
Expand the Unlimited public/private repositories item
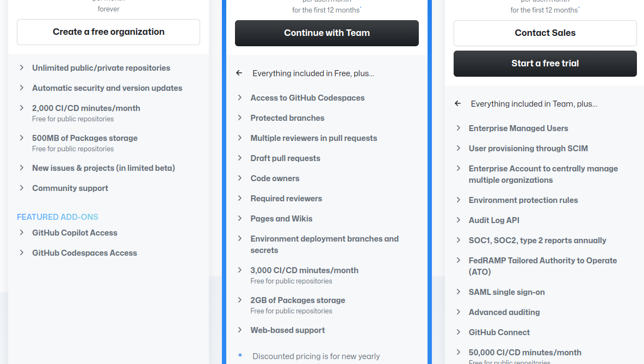(22, 67)
